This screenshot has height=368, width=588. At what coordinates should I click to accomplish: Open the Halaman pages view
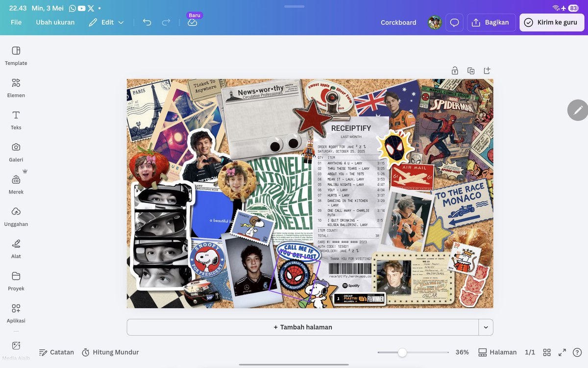pos(497,352)
